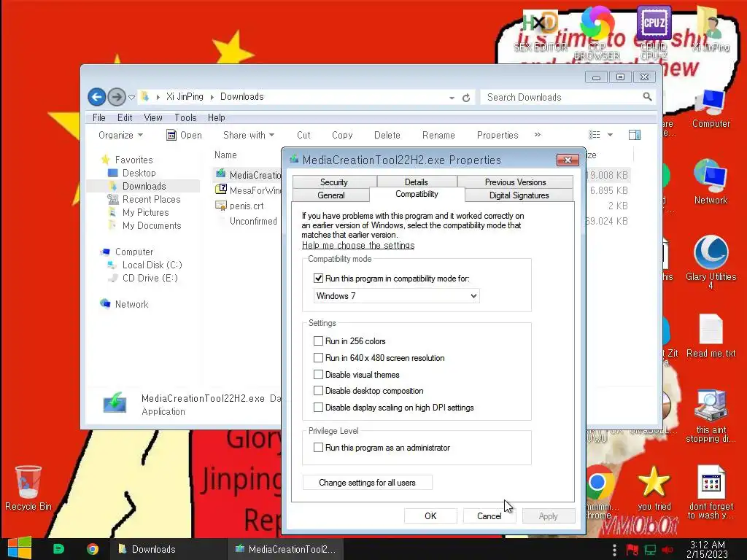Image resolution: width=747 pixels, height=560 pixels.
Task: Switch to the Digital Signatures tab
Action: (519, 195)
